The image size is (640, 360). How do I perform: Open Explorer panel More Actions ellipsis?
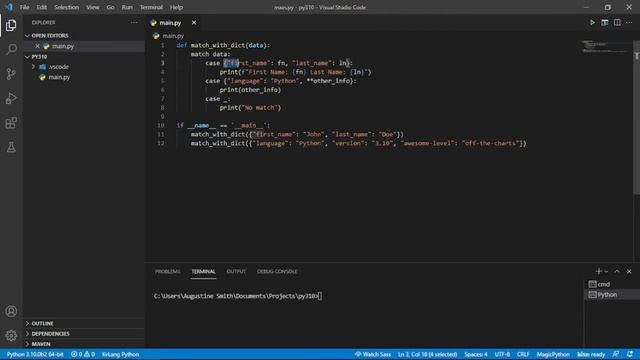click(x=134, y=22)
